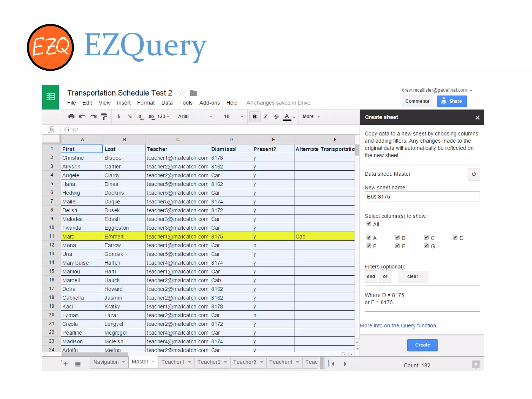532x399 pixels.
Task: Expand the More toolbar options
Action: tap(311, 117)
